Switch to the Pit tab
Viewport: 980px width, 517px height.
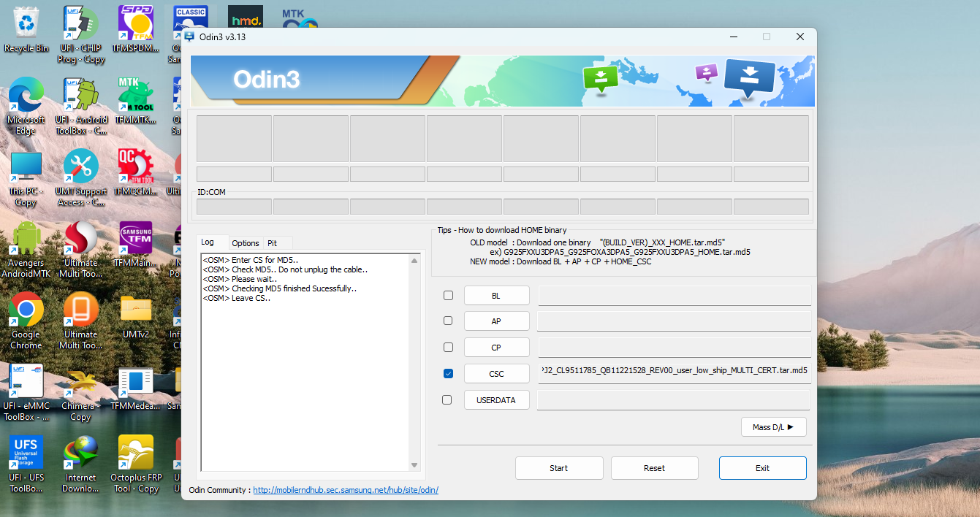point(272,243)
